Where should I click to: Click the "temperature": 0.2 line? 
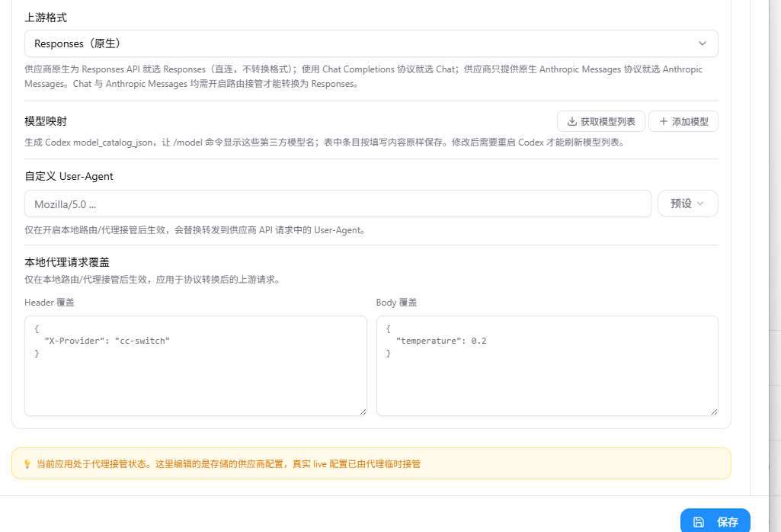(441, 341)
